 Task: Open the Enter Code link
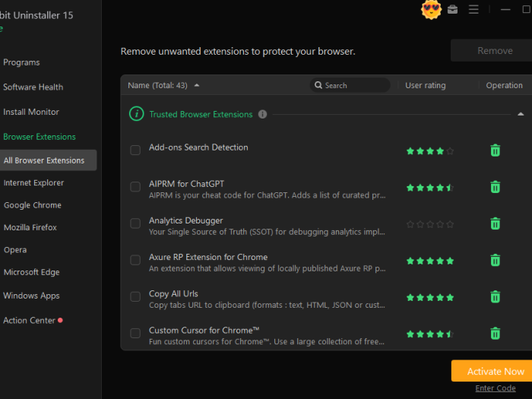[495, 388]
